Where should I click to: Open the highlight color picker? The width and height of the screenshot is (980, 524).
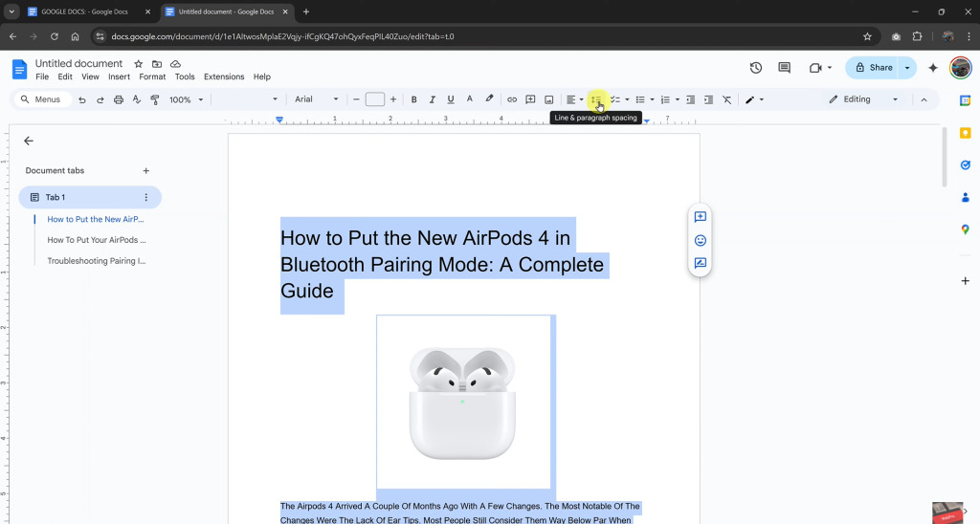[489, 99]
